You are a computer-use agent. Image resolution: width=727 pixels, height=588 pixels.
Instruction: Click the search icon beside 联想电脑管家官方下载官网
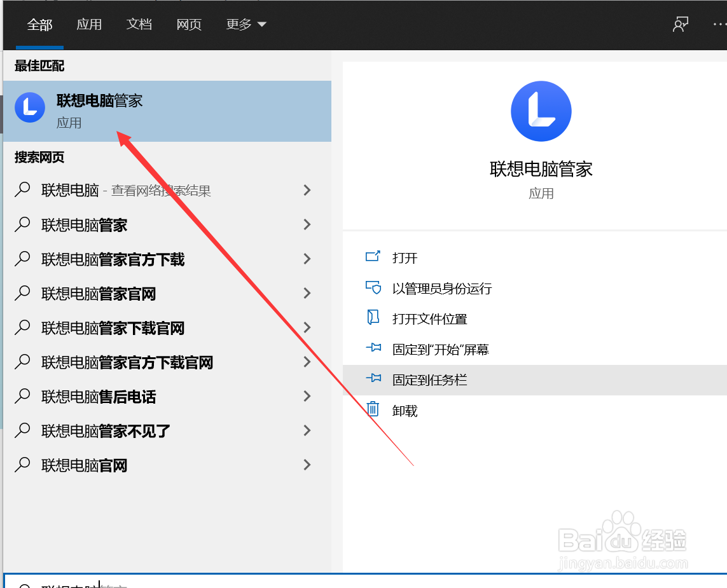(22, 362)
